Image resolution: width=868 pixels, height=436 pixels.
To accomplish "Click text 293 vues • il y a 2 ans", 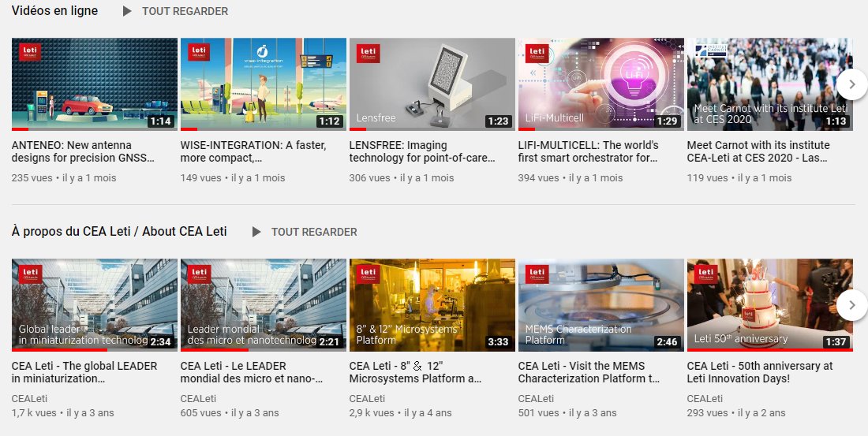I will [736, 413].
